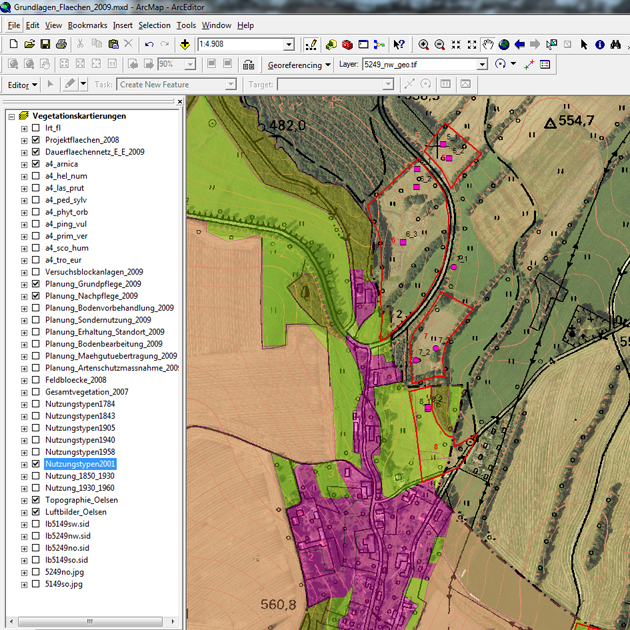630x630 pixels.
Task: Show the Command Line window icon
Action: pos(363,44)
